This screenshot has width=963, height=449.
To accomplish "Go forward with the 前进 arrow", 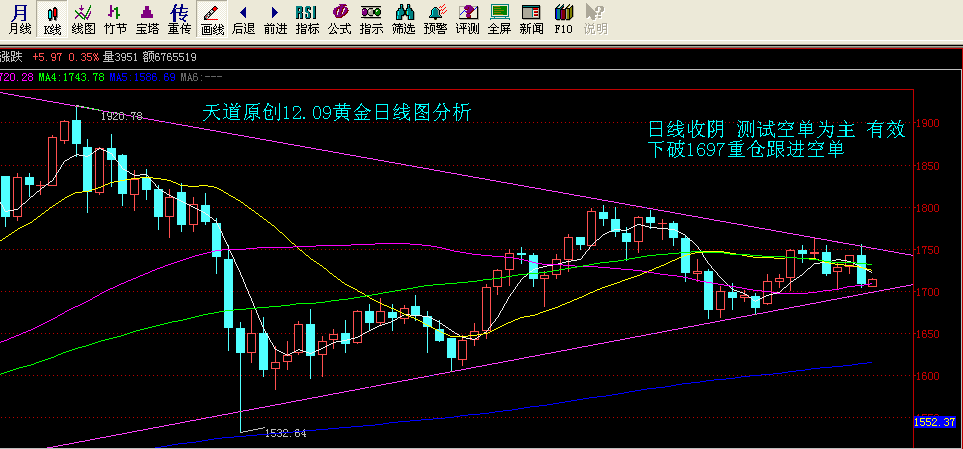I will (x=275, y=20).
